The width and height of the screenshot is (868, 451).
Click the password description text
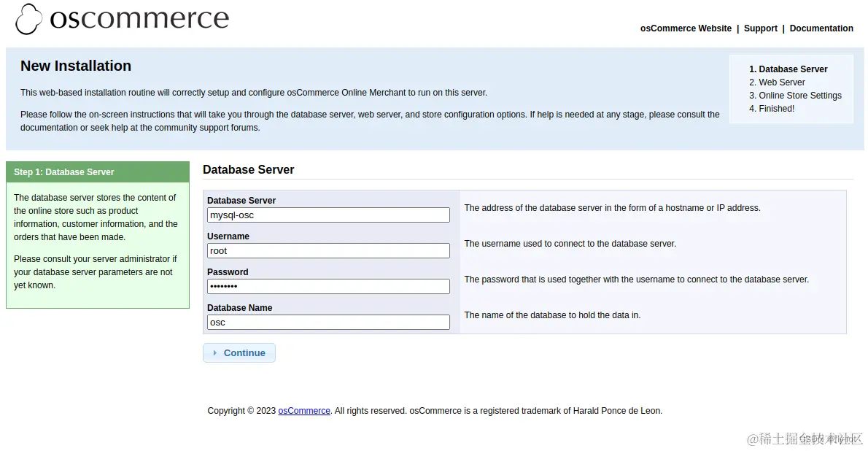click(x=637, y=280)
